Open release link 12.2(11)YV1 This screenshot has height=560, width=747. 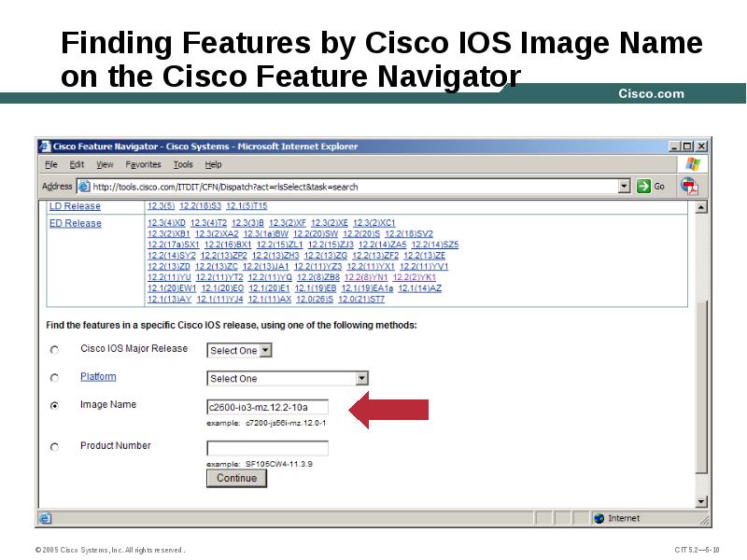pos(424,267)
